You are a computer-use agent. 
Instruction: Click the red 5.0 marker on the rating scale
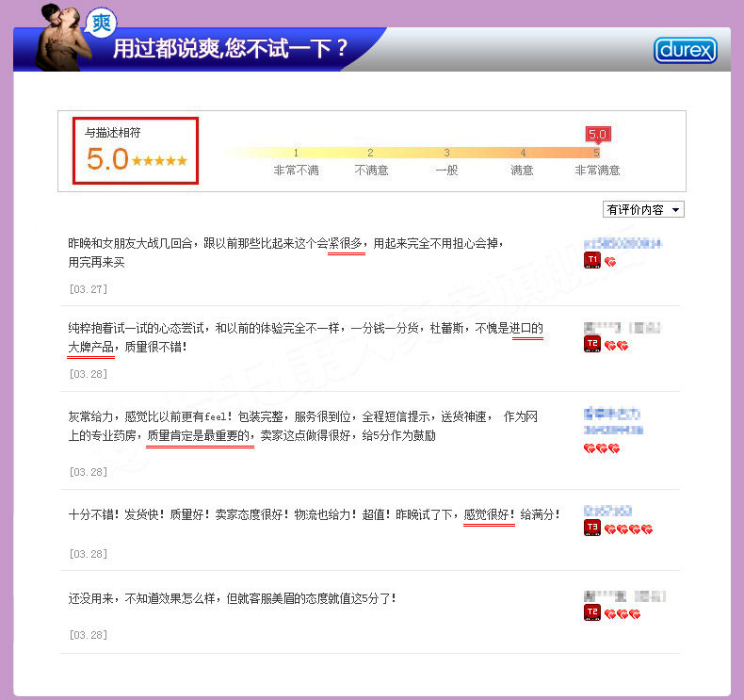(x=597, y=134)
